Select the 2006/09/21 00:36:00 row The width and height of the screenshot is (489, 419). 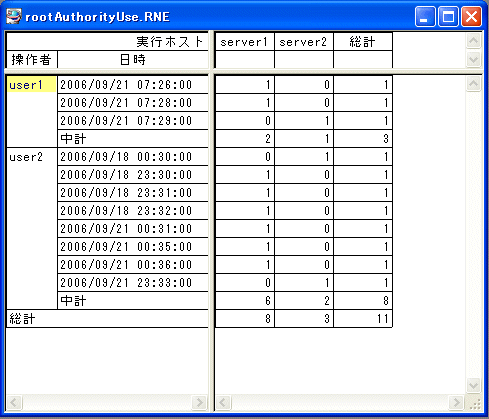pos(133,265)
